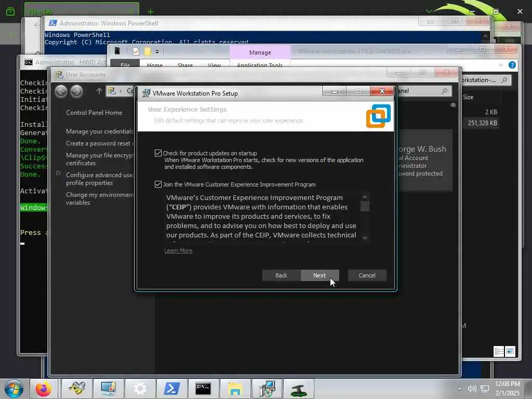This screenshot has height=399, width=532.
Task: Open Manage your credentials link
Action: coord(100,131)
